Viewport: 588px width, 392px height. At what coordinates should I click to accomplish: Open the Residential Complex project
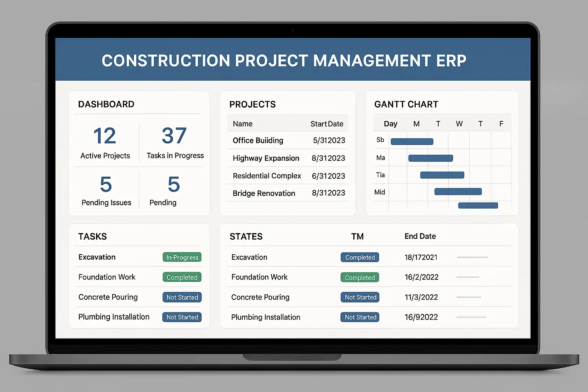click(288, 176)
